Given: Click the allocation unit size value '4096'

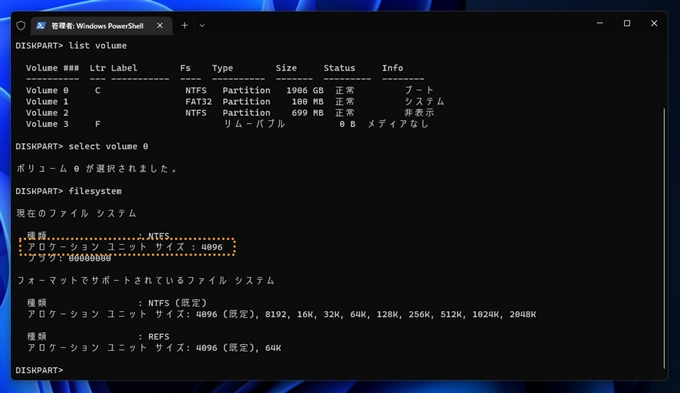Looking at the screenshot, I should [212, 247].
